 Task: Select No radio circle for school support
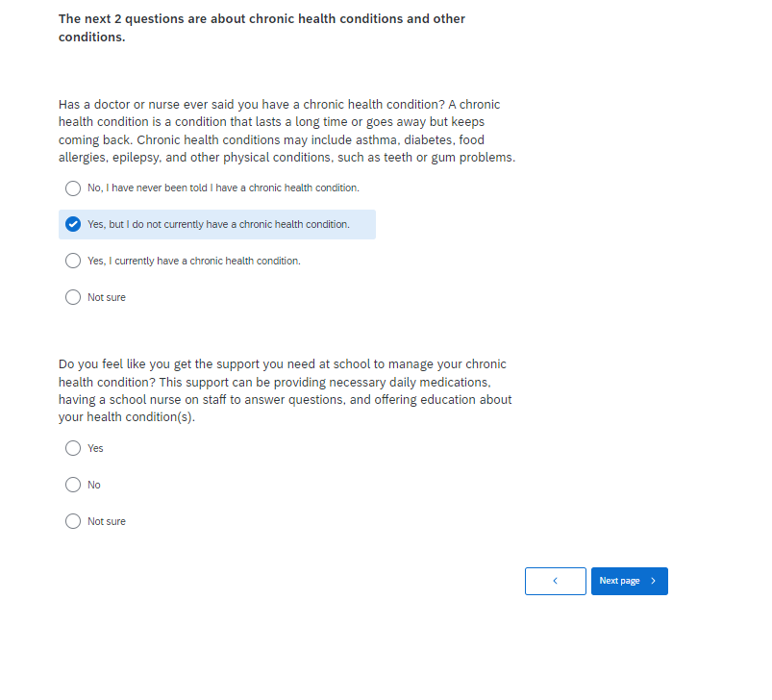pos(73,485)
